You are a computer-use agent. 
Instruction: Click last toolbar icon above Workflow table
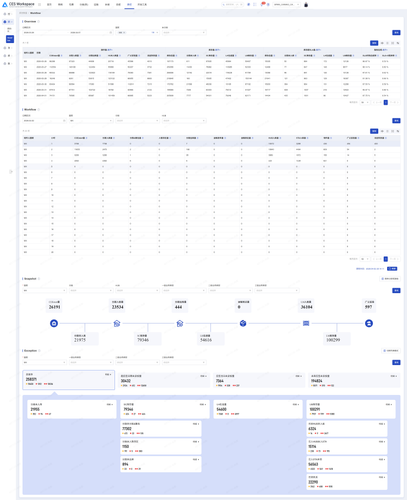398,131
